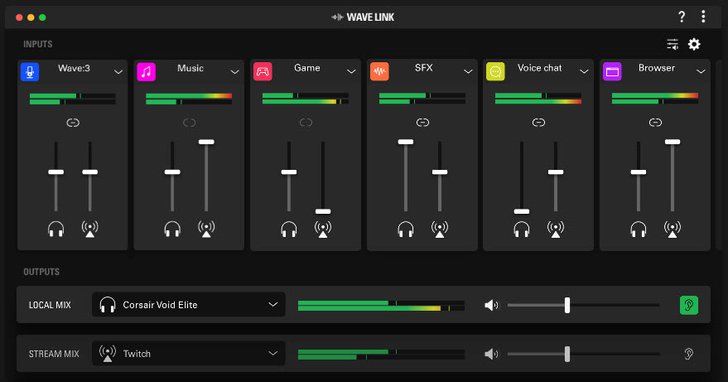The width and height of the screenshot is (728, 382).
Task: Toggle Wave:3 fader link
Action: tap(73, 123)
